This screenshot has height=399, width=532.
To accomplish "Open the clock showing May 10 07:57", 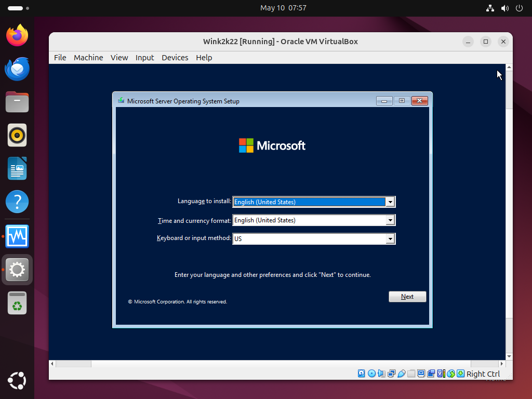I will point(283,8).
